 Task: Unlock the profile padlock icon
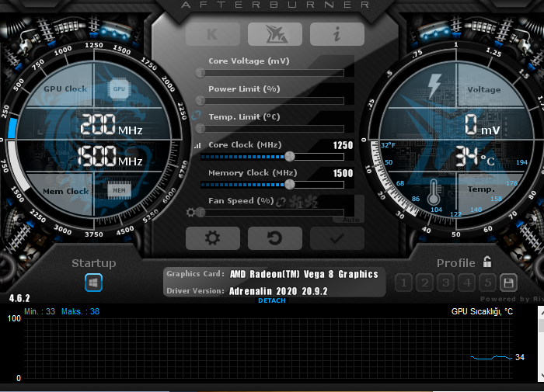click(x=487, y=262)
